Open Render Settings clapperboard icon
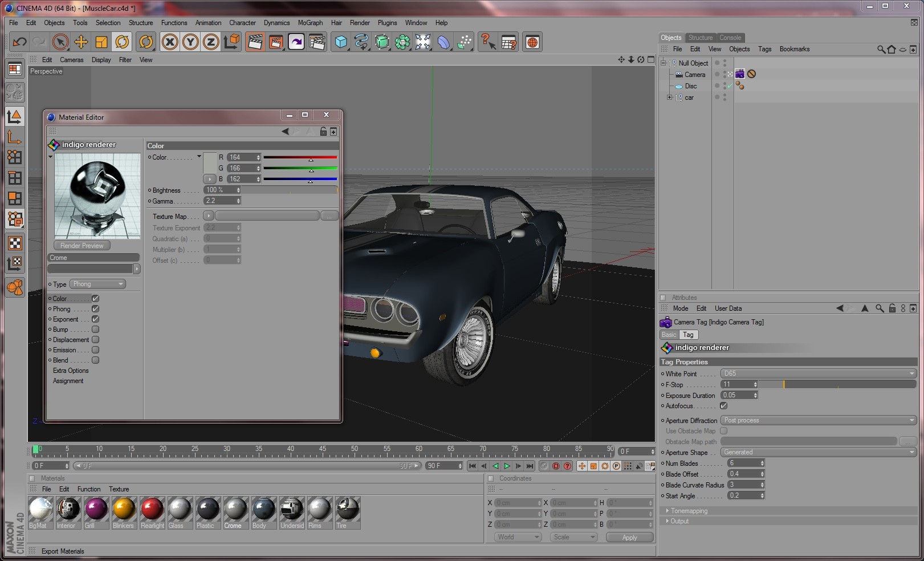 [x=317, y=42]
